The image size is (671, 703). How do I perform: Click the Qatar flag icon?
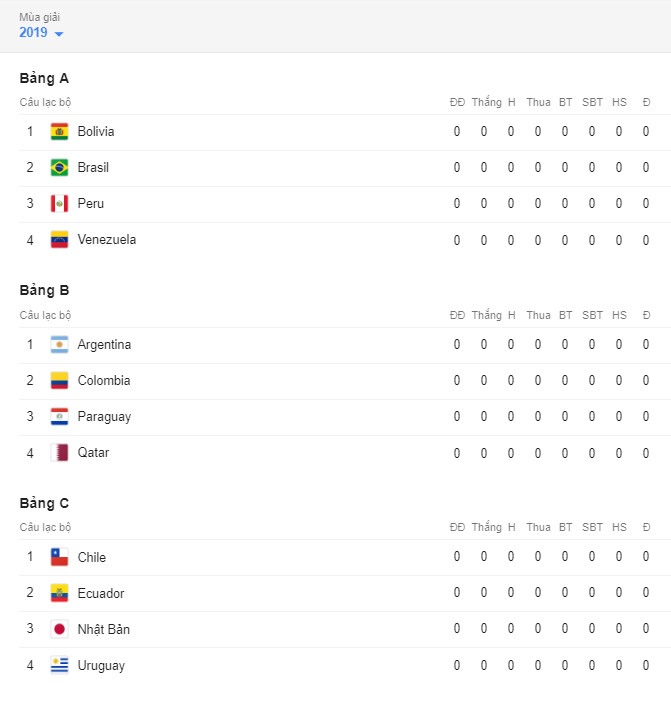pyautogui.click(x=59, y=452)
